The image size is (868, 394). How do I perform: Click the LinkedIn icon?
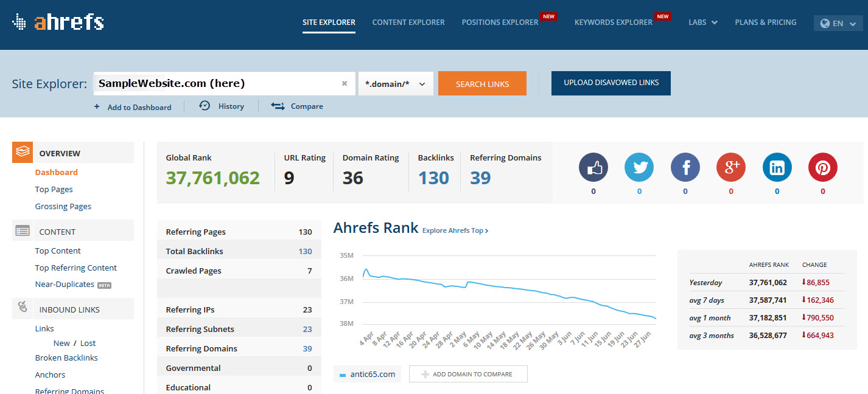[777, 167]
